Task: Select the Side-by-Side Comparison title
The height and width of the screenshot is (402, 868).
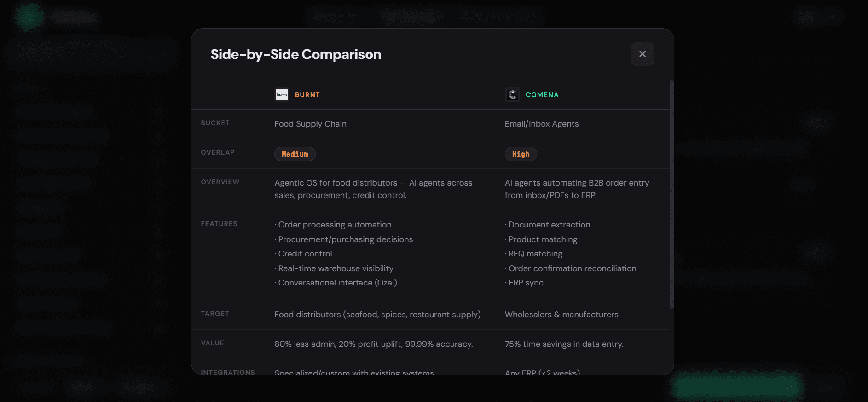Action: [x=296, y=54]
